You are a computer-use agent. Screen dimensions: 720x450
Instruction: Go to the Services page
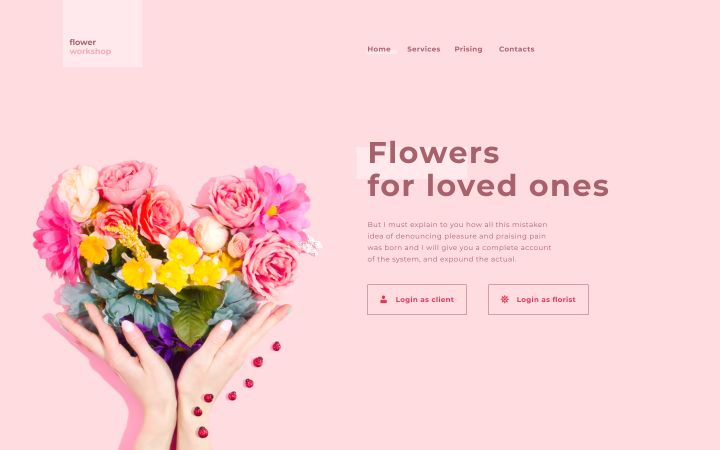coord(423,49)
